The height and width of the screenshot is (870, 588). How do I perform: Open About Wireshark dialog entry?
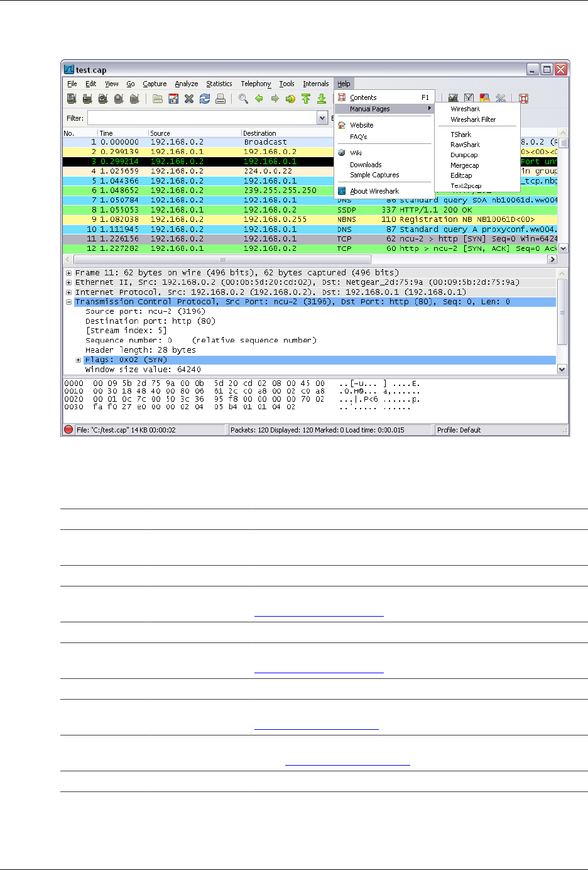(x=384, y=191)
